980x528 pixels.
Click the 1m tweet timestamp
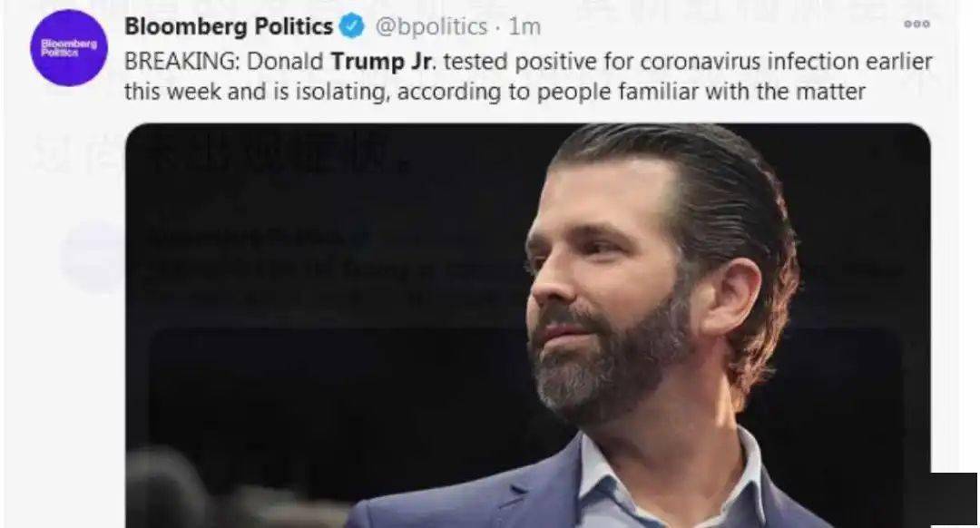click(x=524, y=27)
